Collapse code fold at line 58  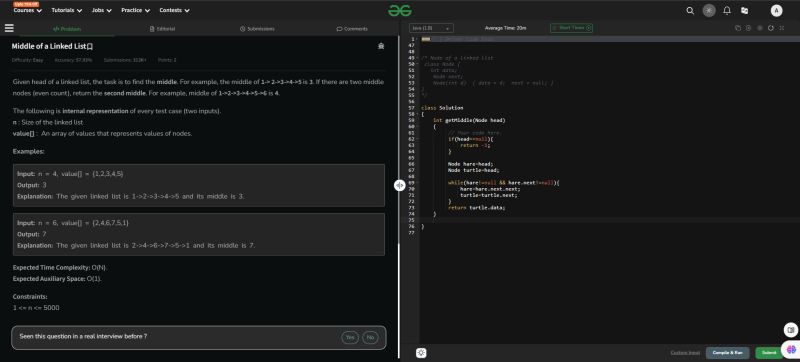(417, 114)
